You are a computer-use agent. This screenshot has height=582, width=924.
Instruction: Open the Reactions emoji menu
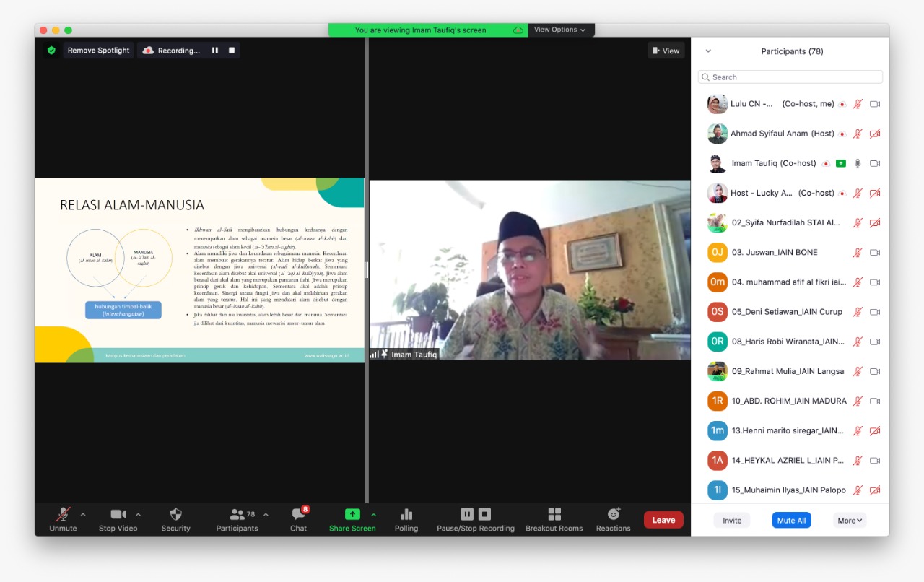[613, 515]
